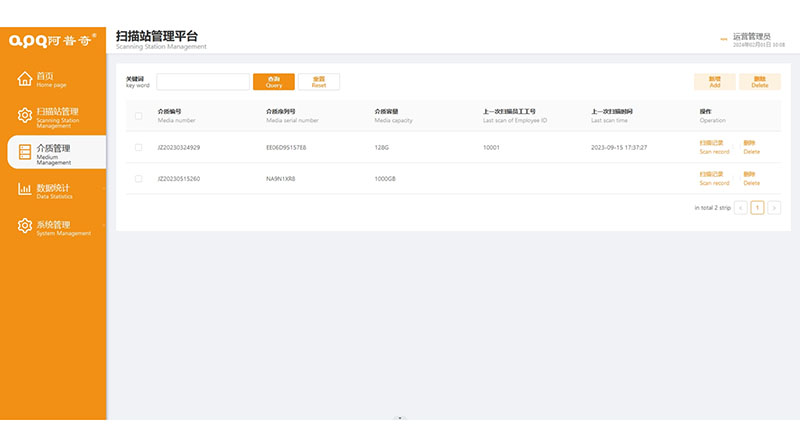Screen dimensions: 800x447
Task: Expand the Data Statistics submenu arrow
Action: click(103, 189)
